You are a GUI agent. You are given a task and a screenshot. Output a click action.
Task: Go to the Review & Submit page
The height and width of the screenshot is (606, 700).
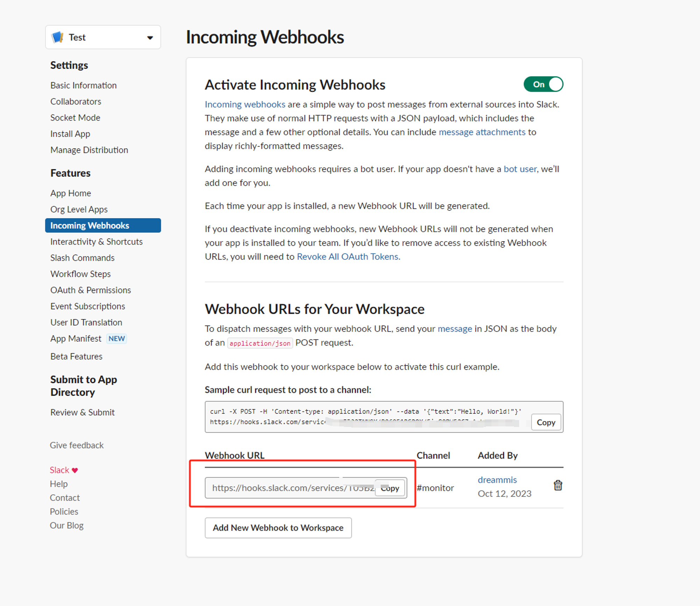82,412
